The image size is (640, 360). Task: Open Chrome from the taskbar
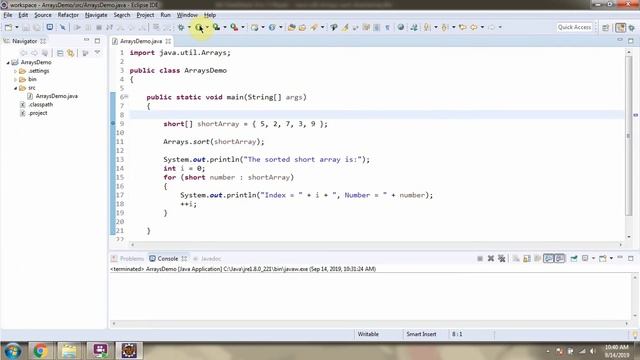40,351
